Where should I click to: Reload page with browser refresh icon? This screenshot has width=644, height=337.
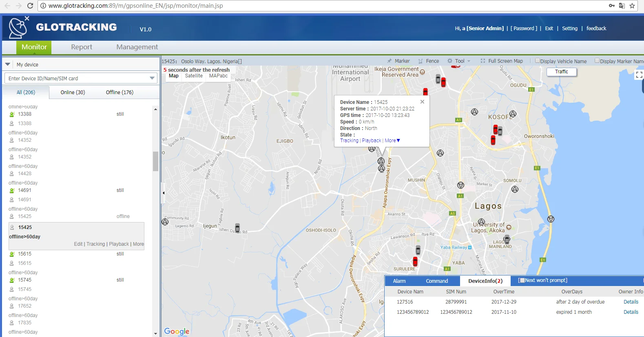[30, 6]
